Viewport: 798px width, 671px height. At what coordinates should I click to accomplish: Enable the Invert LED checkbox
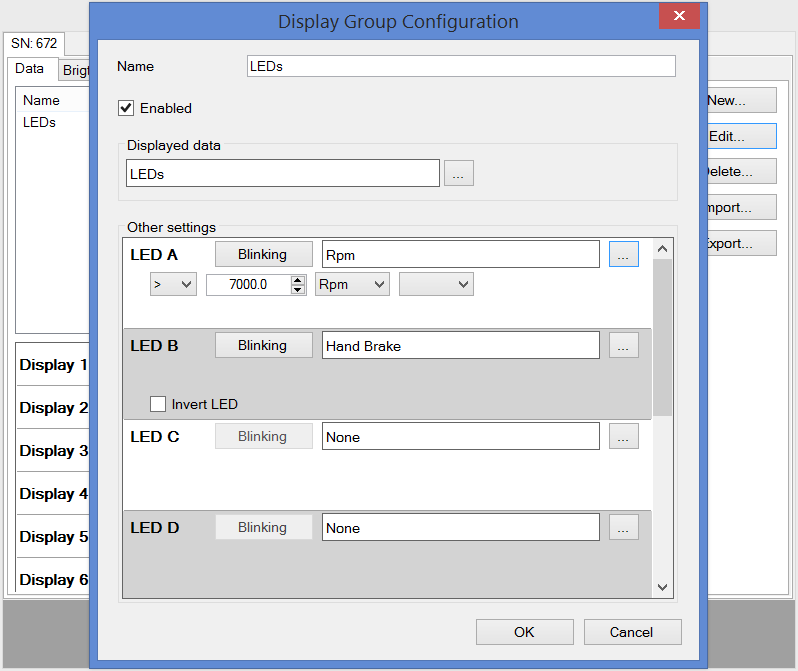pyautogui.click(x=158, y=404)
